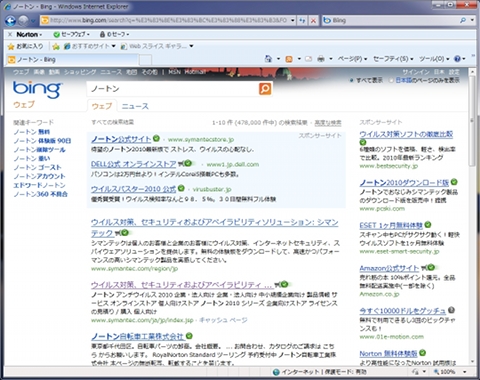The height and width of the screenshot is (380, 480).
Task: Open a new tab with the blank tab button
Action: 145,60
